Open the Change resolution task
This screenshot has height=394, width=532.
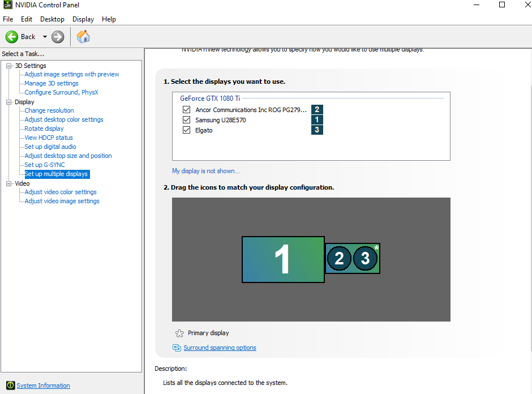(49, 110)
